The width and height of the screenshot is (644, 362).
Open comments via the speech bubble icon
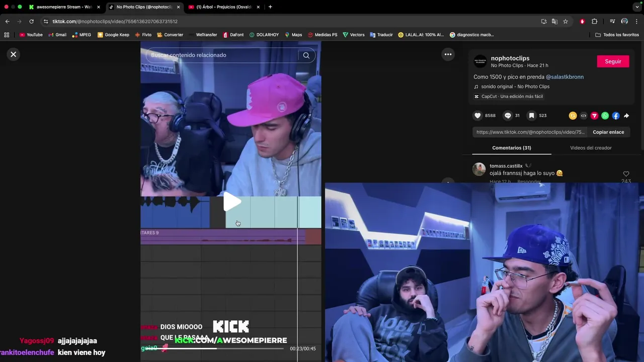[508, 116]
